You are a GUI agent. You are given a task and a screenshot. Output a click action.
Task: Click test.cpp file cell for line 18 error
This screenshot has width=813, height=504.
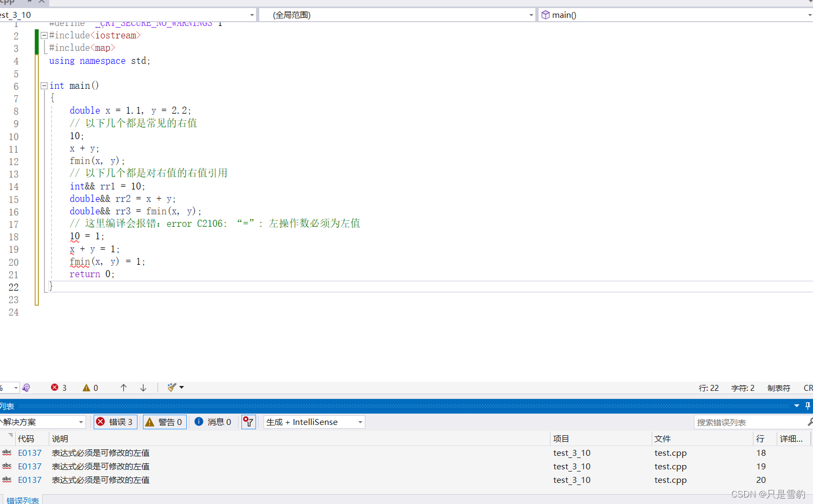coord(671,453)
